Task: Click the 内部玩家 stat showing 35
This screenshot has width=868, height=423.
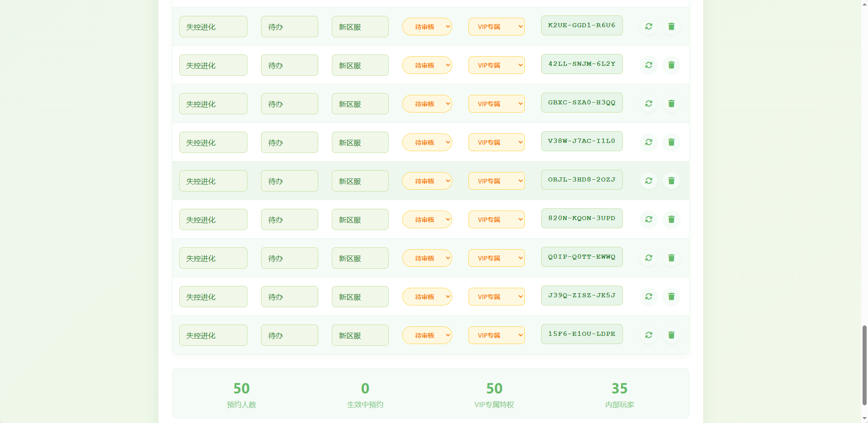Action: (x=620, y=394)
